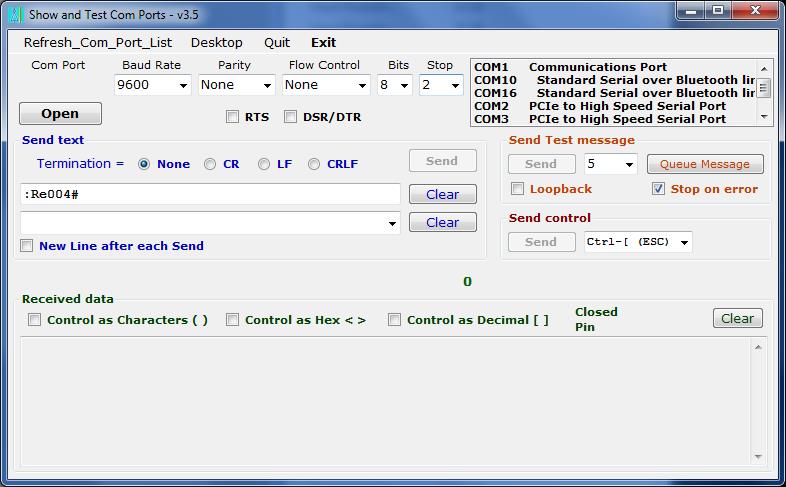786x487 pixels.
Task: Toggle the DSR/DTR checkbox
Action: click(291, 117)
